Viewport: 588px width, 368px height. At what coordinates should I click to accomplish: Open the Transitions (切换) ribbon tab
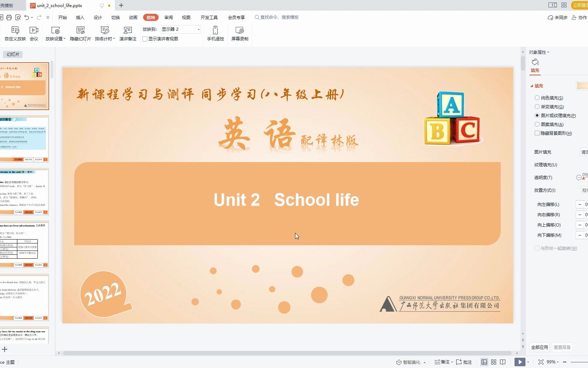(116, 17)
